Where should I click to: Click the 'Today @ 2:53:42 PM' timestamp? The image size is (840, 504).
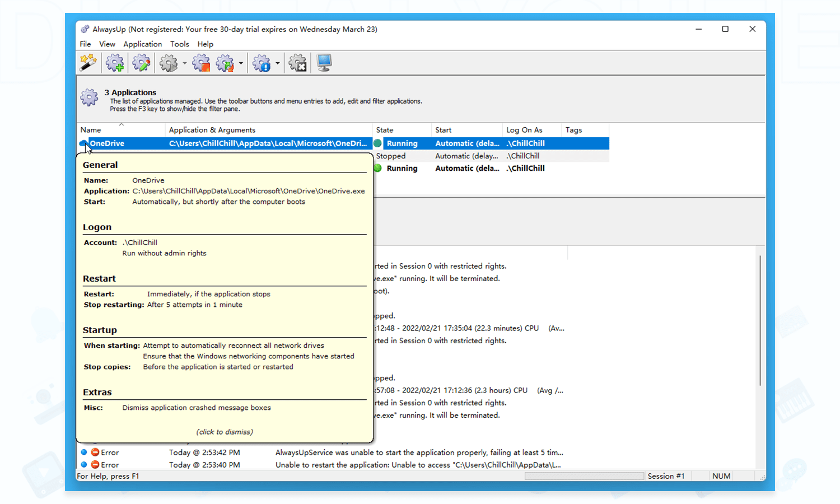click(204, 452)
